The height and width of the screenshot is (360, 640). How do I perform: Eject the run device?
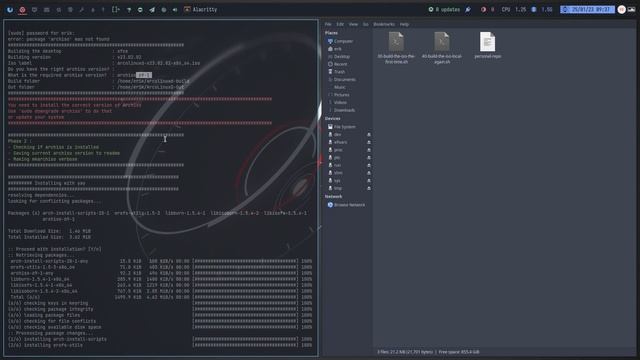(x=369, y=165)
